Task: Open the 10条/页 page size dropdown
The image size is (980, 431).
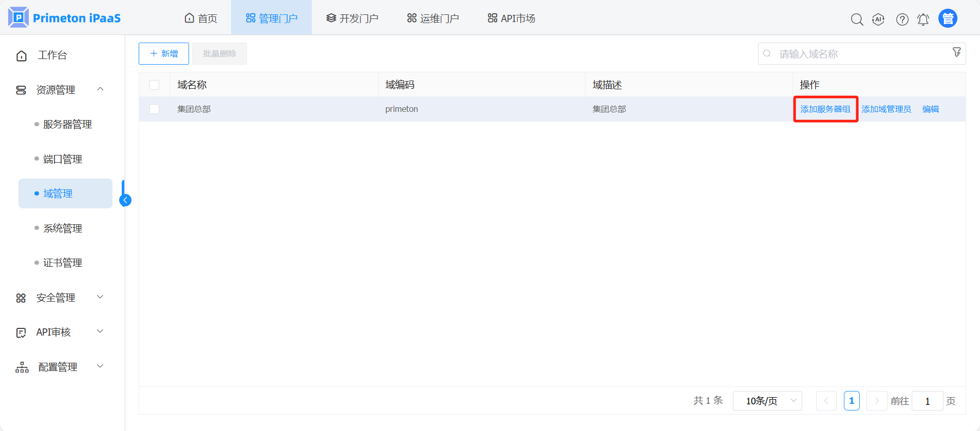Action: [x=767, y=401]
